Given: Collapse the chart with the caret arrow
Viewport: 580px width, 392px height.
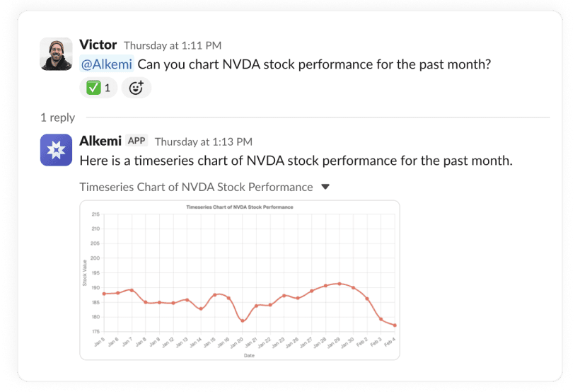Looking at the screenshot, I should point(325,188).
